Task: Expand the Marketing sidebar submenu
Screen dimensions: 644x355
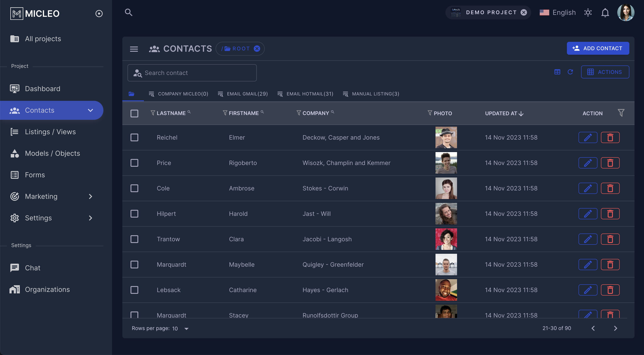Action: click(90, 196)
